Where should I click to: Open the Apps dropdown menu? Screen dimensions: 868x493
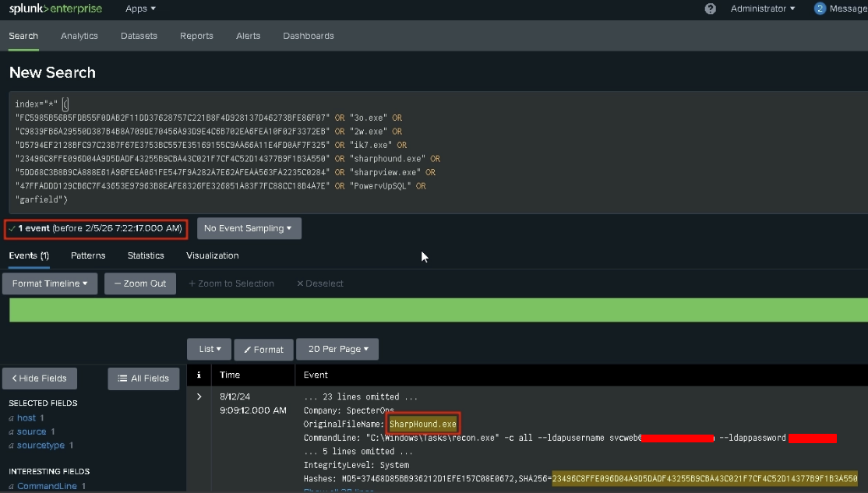coord(140,9)
